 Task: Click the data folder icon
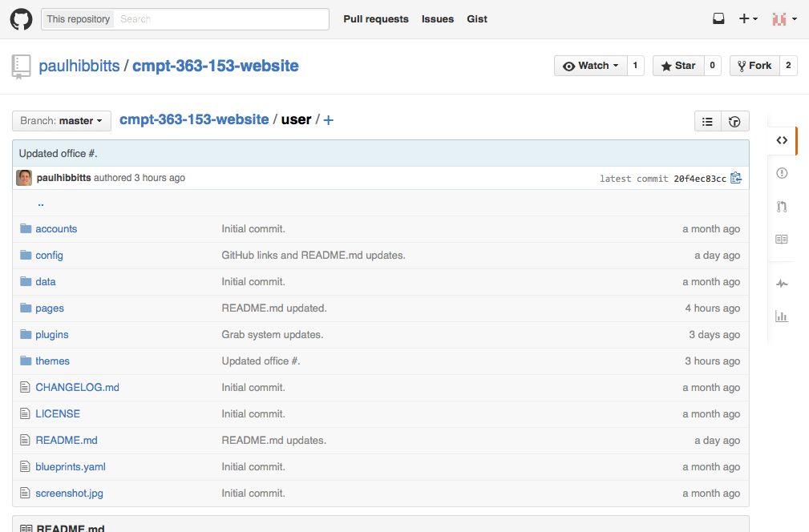coord(26,281)
